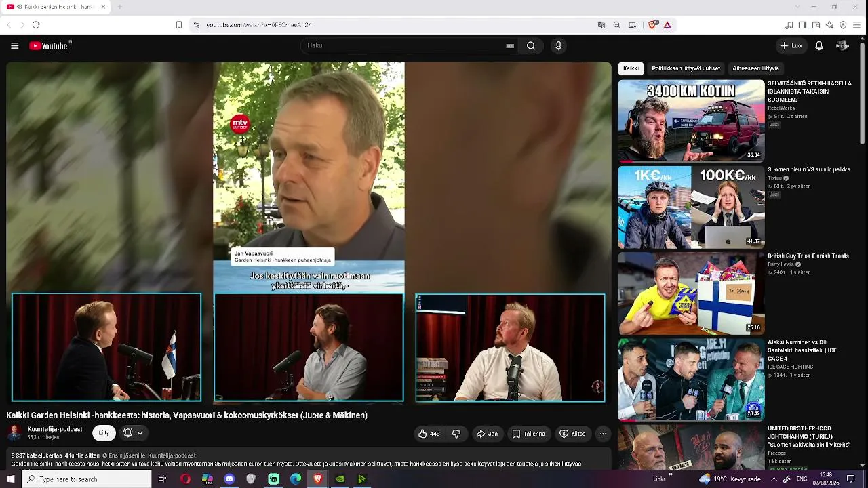Screen dimensions: 868x488
Task: Open the YouTube guide hamburger menu
Action: click(14, 46)
